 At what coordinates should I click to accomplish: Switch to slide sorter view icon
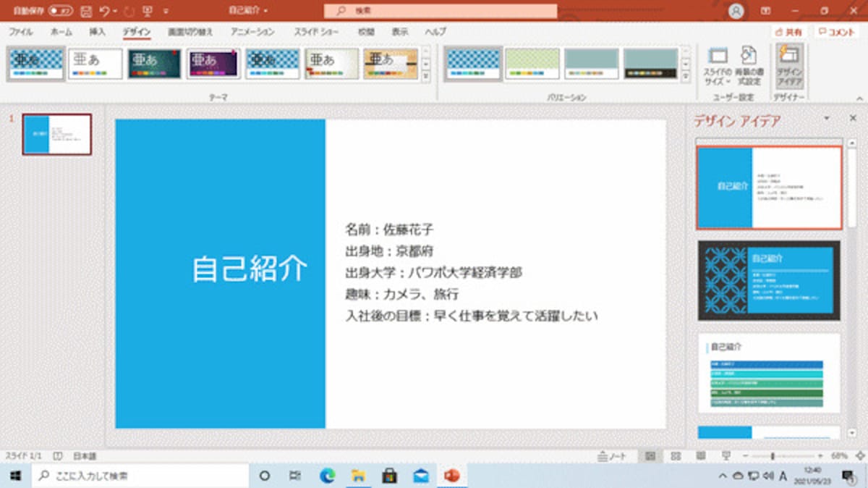click(676, 456)
